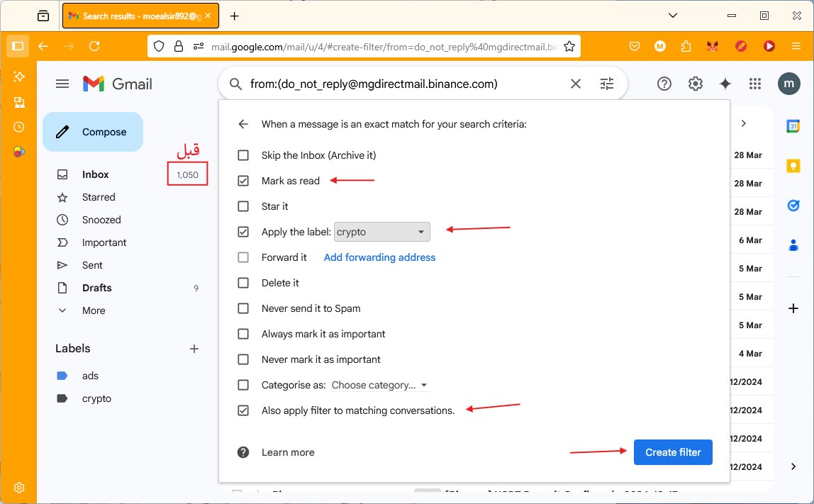Uncheck Also apply filter to matching conversations

click(x=243, y=410)
